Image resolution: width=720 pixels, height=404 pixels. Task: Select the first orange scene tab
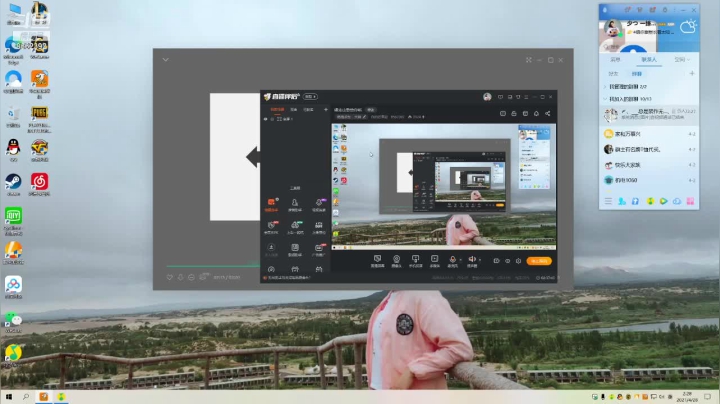[x=277, y=110]
